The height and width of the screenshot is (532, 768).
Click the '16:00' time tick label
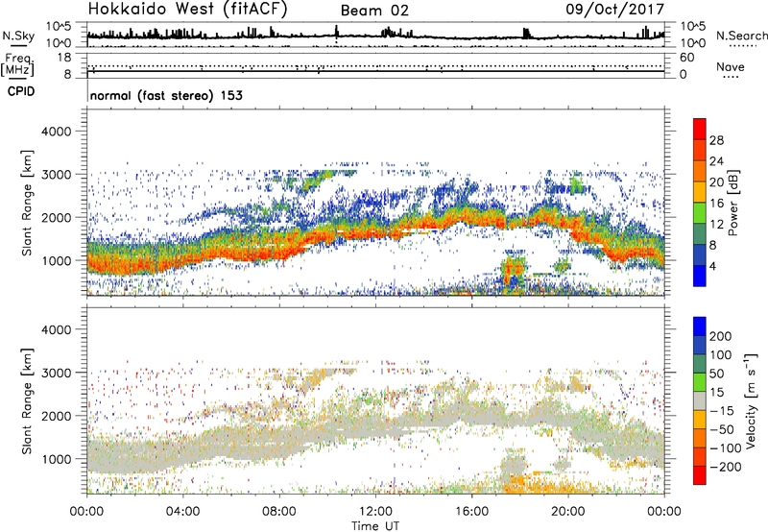pos(471,512)
